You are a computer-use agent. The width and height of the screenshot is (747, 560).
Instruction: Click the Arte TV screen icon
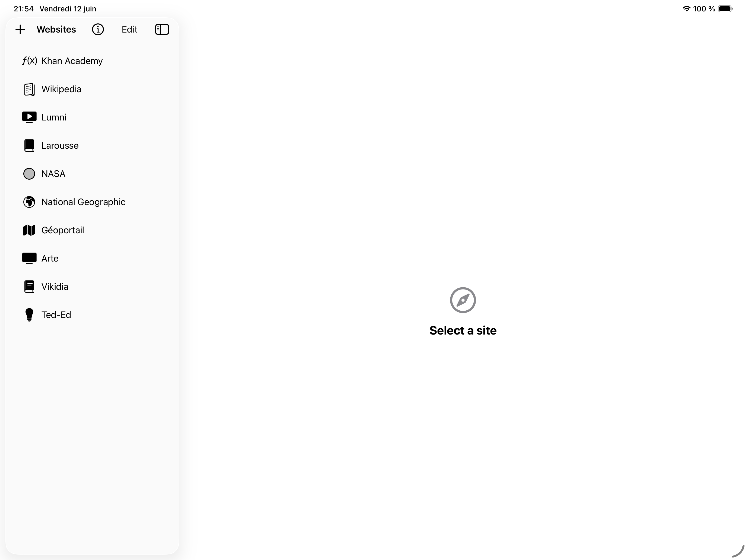29,258
